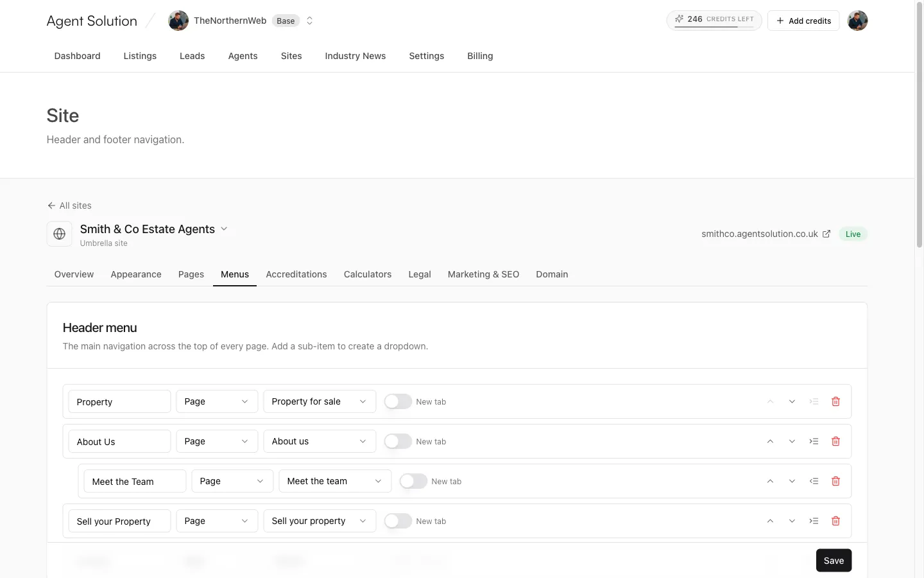Delete the Meet the Team item

[835, 481]
